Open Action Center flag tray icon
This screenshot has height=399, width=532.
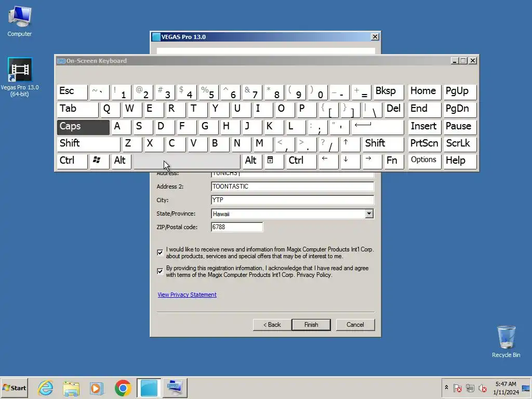click(x=458, y=388)
